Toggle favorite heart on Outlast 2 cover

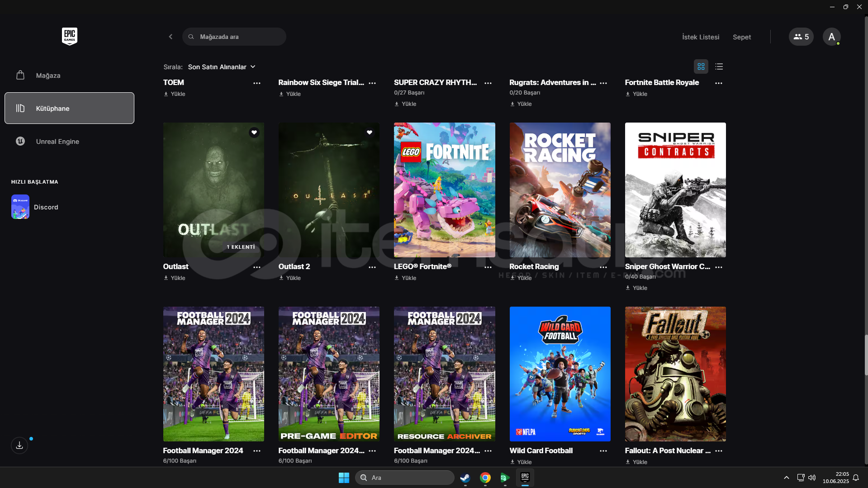point(370,133)
